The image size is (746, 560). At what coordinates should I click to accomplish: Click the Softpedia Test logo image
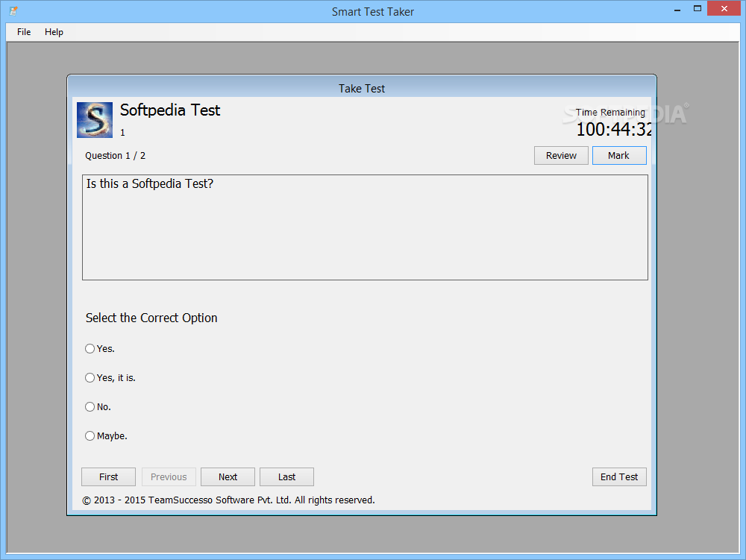tap(95, 120)
